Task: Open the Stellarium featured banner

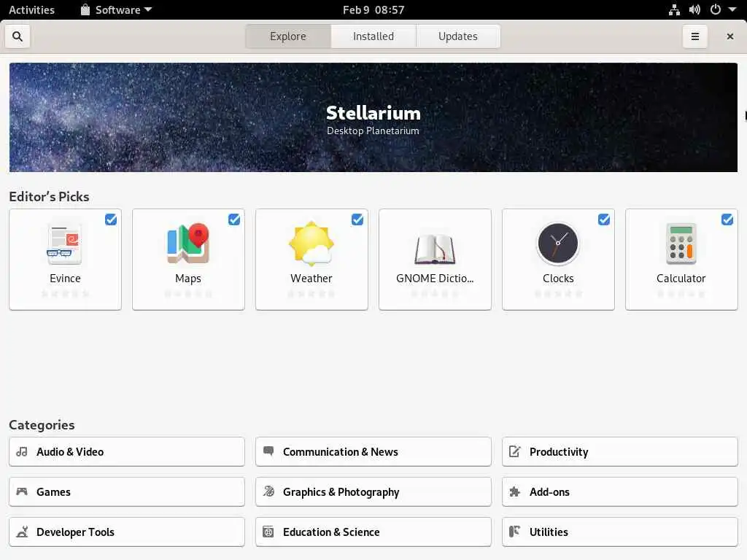Action: point(373,117)
